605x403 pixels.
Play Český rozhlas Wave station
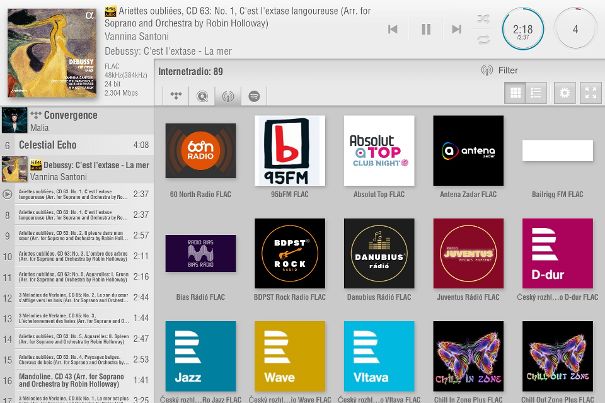[290, 356]
